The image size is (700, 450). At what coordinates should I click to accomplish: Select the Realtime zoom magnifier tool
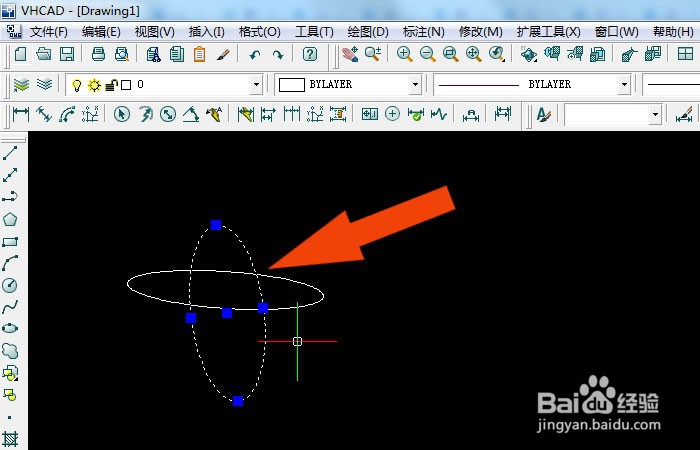point(373,54)
